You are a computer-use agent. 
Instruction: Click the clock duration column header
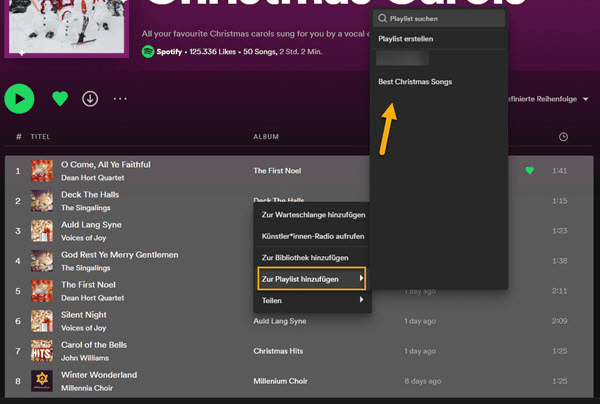point(563,137)
